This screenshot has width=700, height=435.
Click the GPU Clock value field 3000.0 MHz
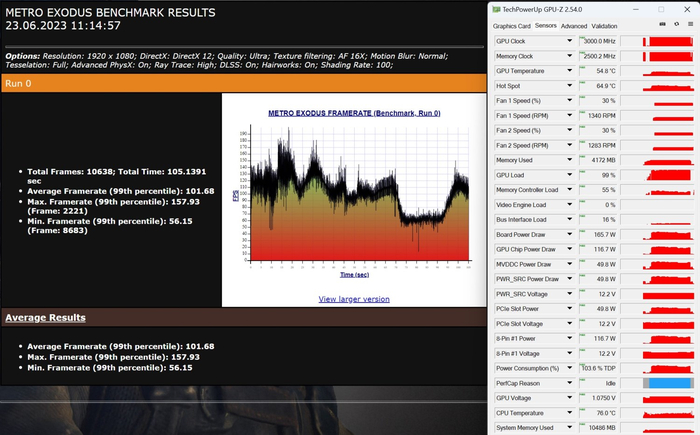click(x=597, y=42)
